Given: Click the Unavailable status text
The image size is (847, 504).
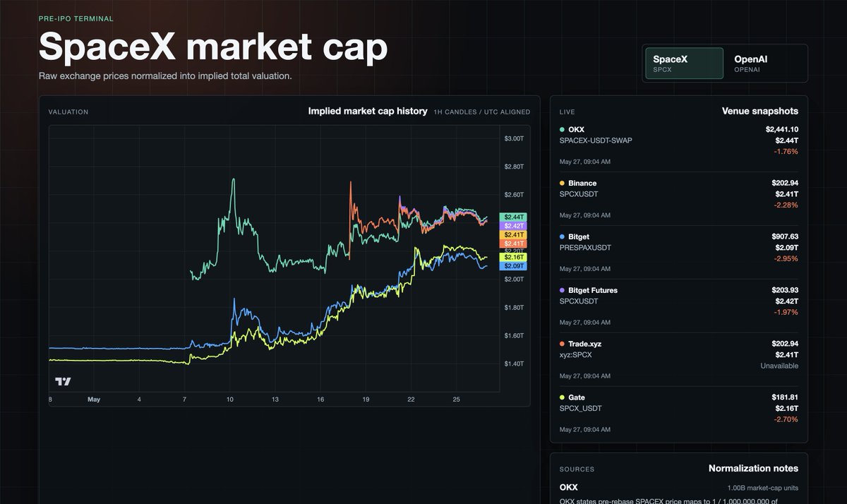Looking at the screenshot, I should [779, 366].
